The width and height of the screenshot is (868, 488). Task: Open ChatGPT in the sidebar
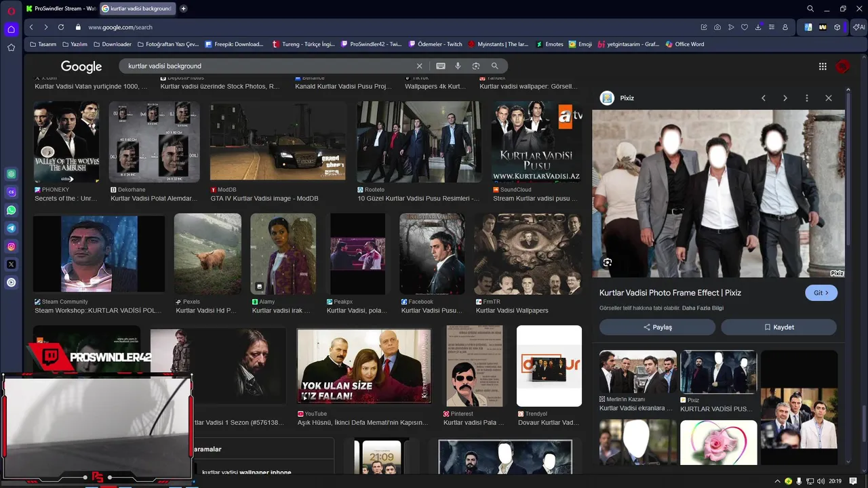11,174
